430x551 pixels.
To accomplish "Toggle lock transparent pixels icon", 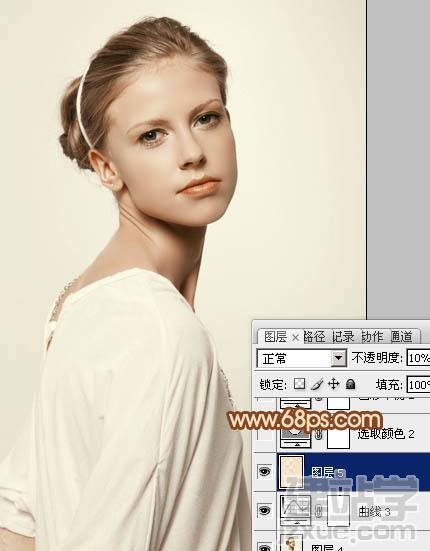I will point(299,384).
